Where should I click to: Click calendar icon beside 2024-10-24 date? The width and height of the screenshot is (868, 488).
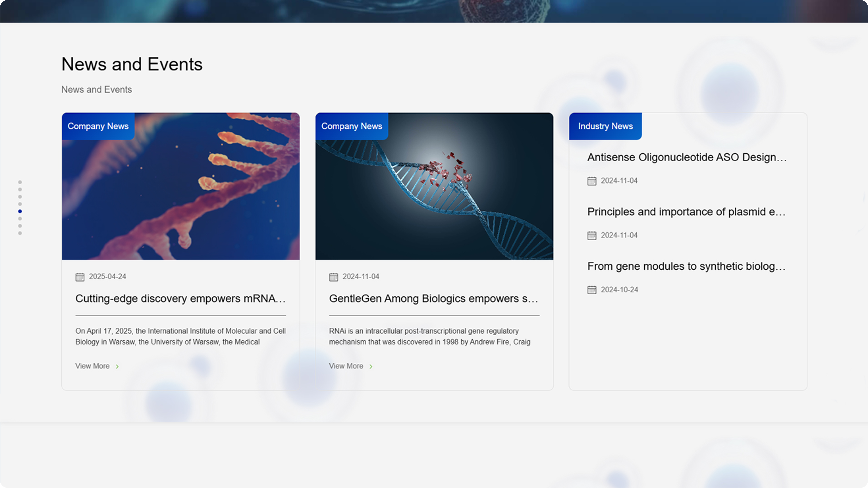pyautogui.click(x=592, y=290)
